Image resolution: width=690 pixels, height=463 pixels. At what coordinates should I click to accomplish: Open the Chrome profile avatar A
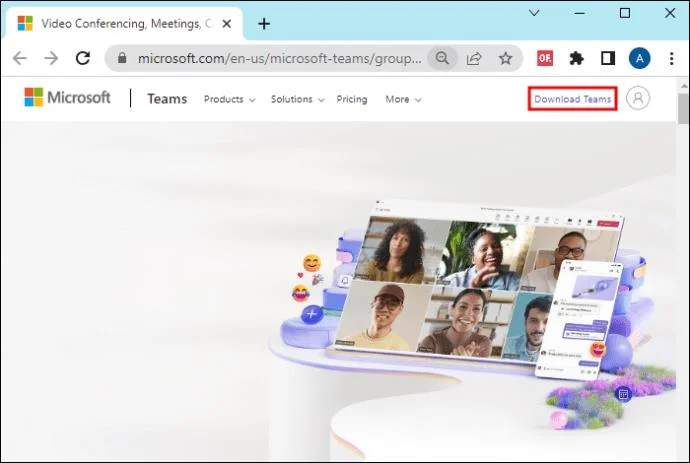coord(639,58)
